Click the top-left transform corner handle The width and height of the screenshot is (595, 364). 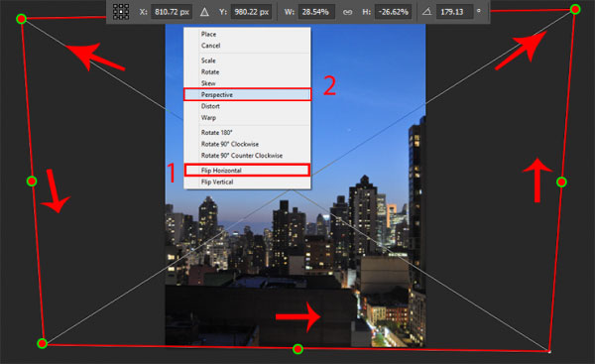pyautogui.click(x=21, y=19)
